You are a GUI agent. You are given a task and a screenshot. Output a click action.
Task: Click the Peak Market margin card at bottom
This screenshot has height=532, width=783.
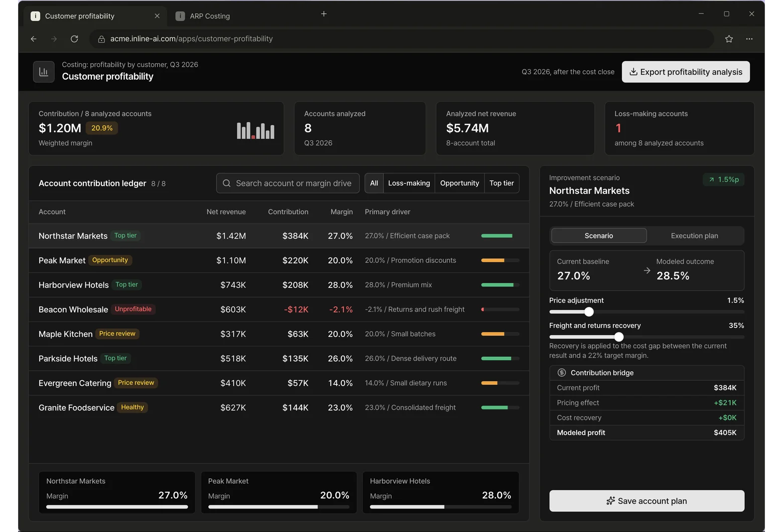coord(279,492)
